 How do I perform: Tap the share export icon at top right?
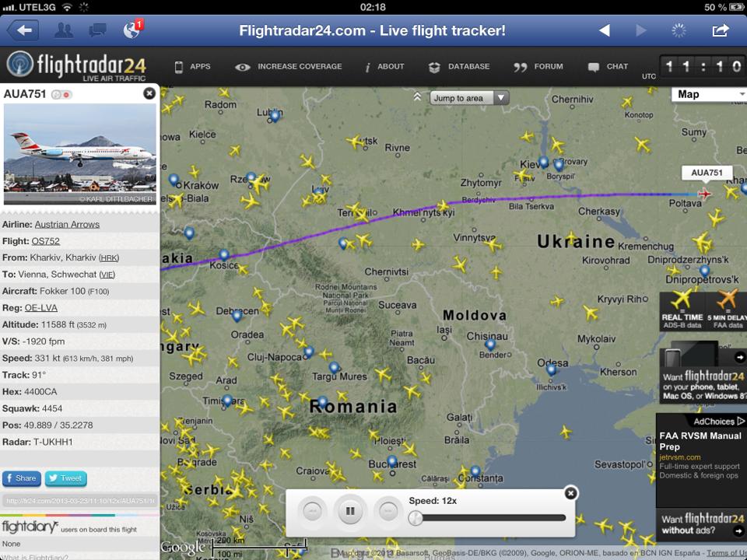[721, 30]
